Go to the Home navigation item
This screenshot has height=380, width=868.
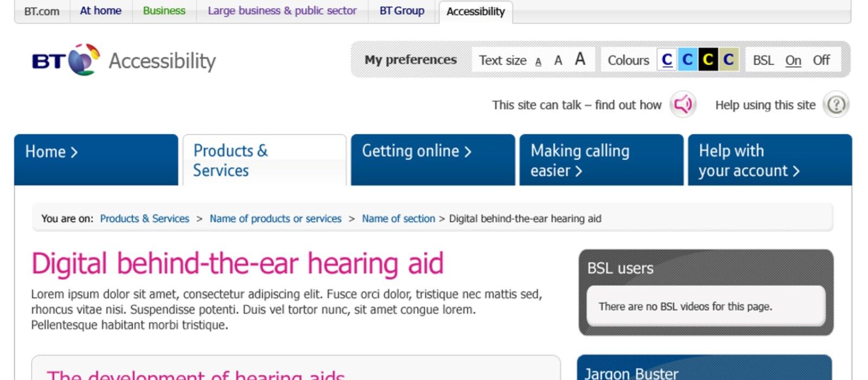click(x=96, y=160)
